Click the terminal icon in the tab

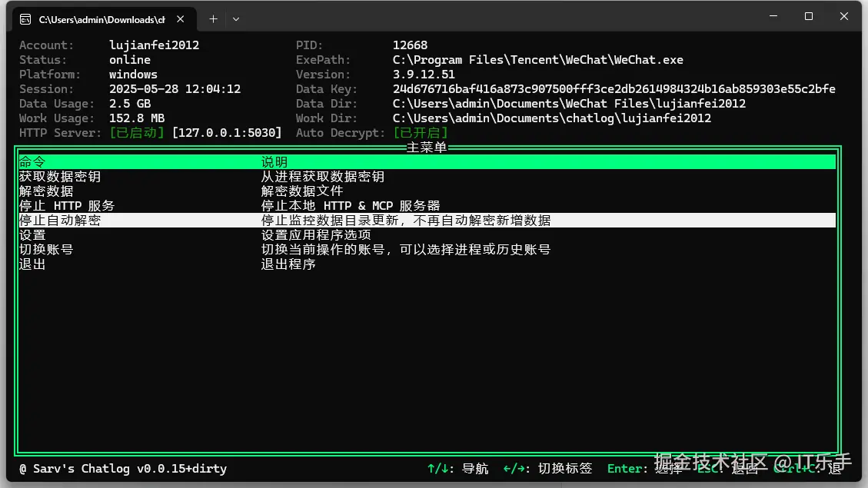pyautogui.click(x=25, y=19)
